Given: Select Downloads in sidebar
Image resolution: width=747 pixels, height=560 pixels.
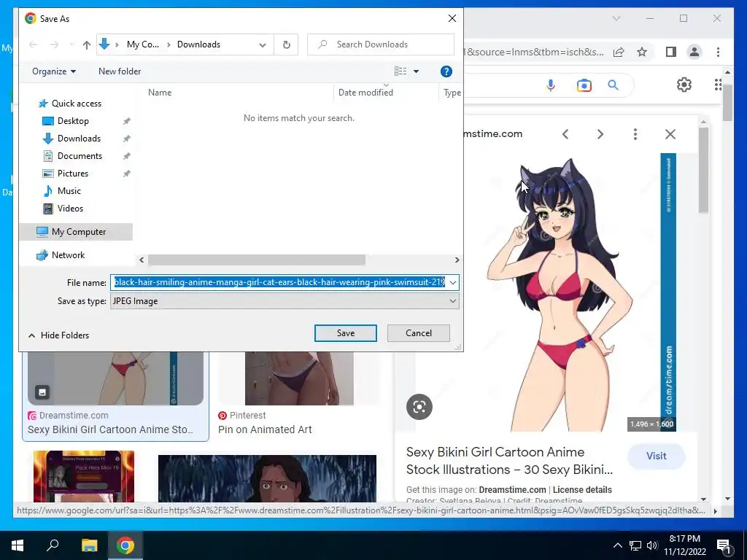Looking at the screenshot, I should 79,139.
